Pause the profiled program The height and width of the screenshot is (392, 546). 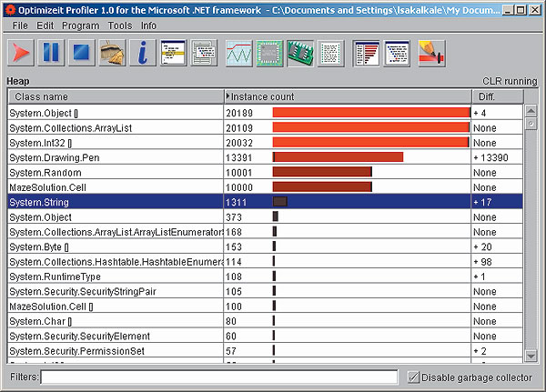click(x=51, y=53)
